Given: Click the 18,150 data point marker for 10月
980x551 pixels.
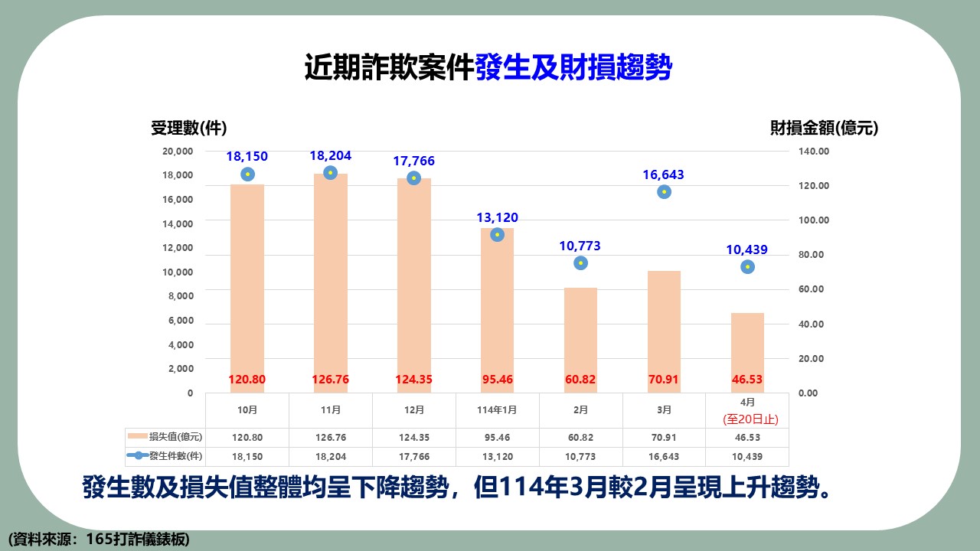Looking at the screenshot, I should click(247, 174).
